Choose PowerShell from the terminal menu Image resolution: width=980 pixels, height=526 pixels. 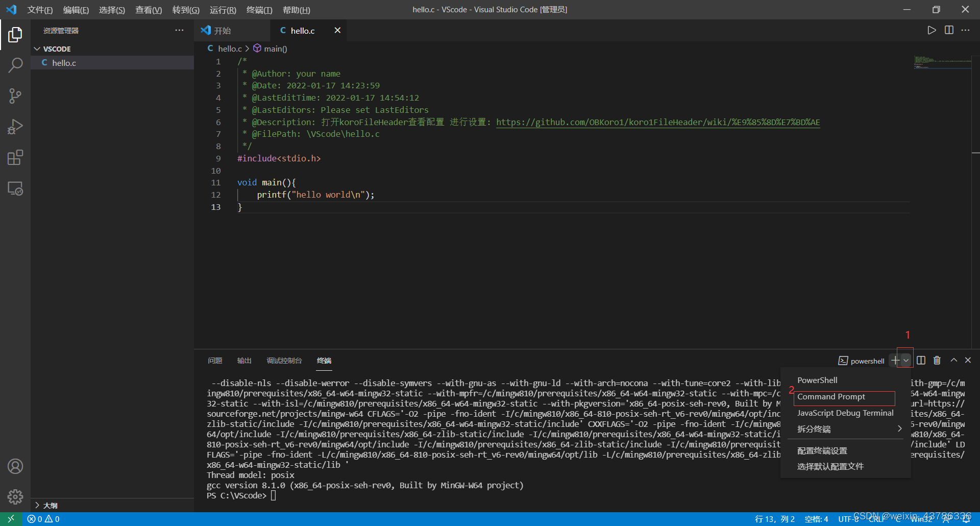point(846,380)
